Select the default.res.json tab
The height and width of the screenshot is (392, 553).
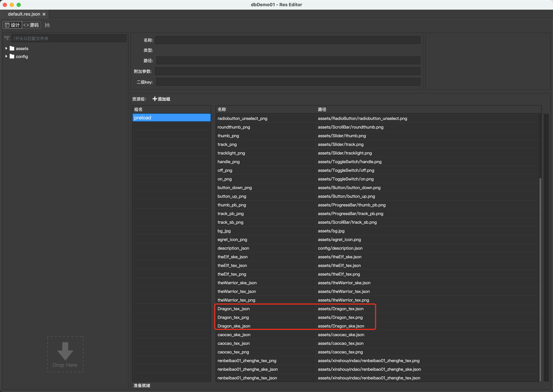24,14
